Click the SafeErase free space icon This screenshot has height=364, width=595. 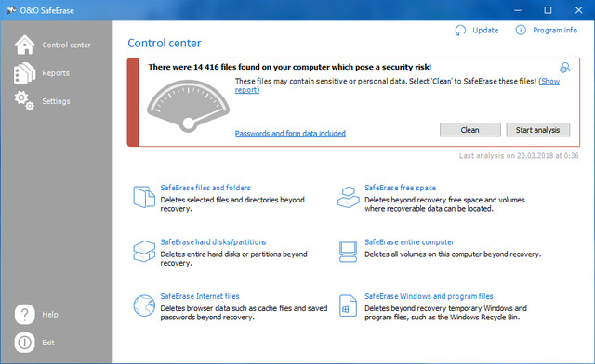349,197
